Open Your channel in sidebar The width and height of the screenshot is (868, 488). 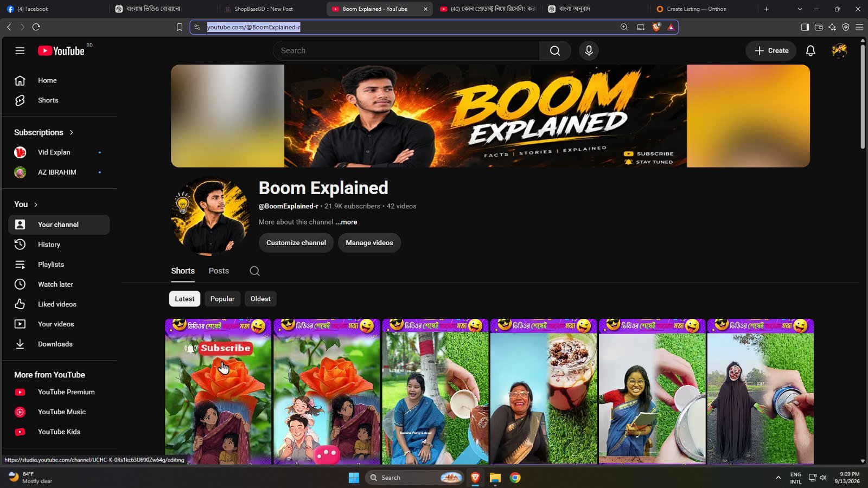point(59,224)
